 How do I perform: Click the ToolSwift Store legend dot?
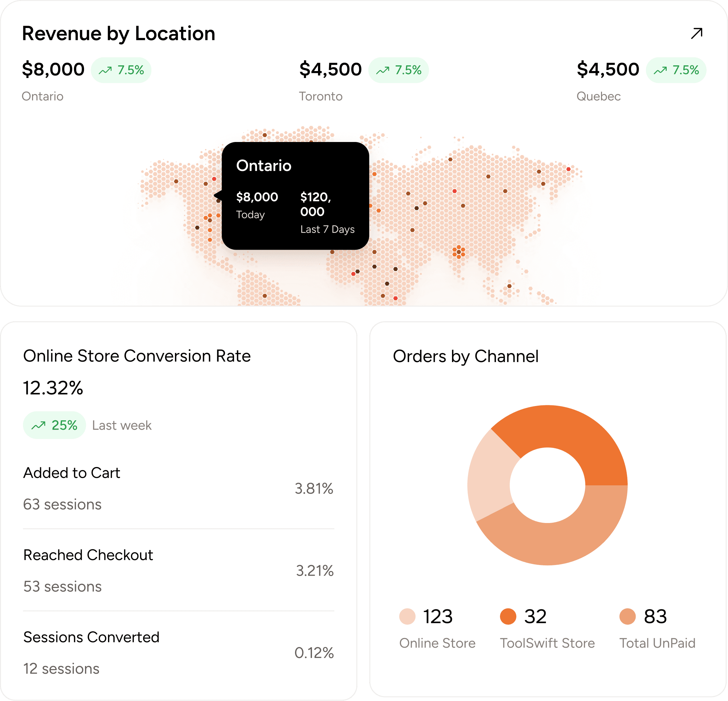[508, 617]
